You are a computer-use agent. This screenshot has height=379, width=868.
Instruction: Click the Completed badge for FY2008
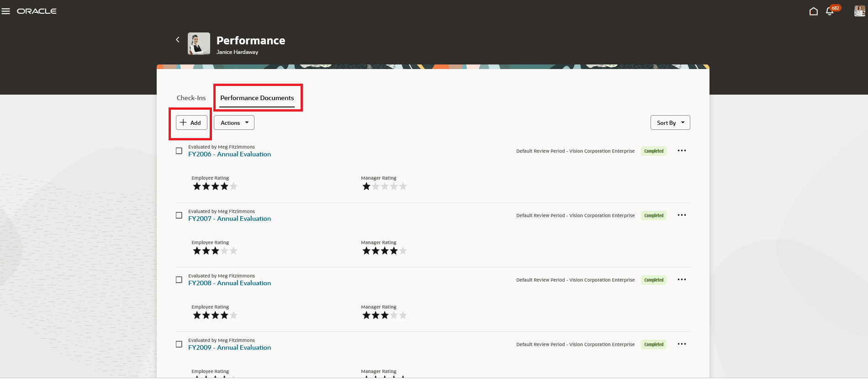pos(654,280)
